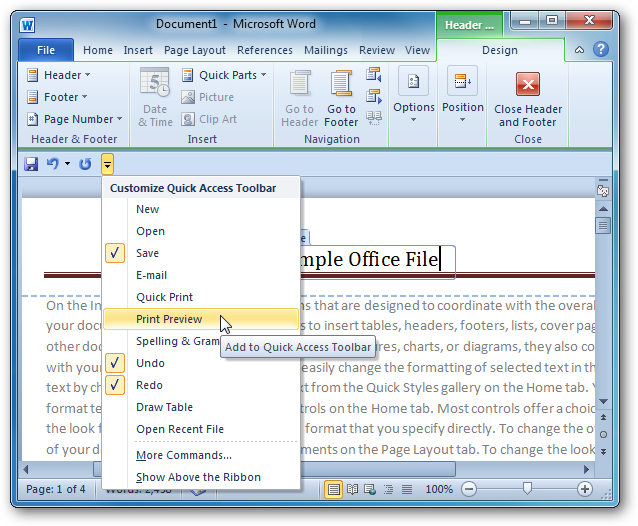Click the Close Header and Footer button
This screenshot has height=526, width=638.
(528, 99)
